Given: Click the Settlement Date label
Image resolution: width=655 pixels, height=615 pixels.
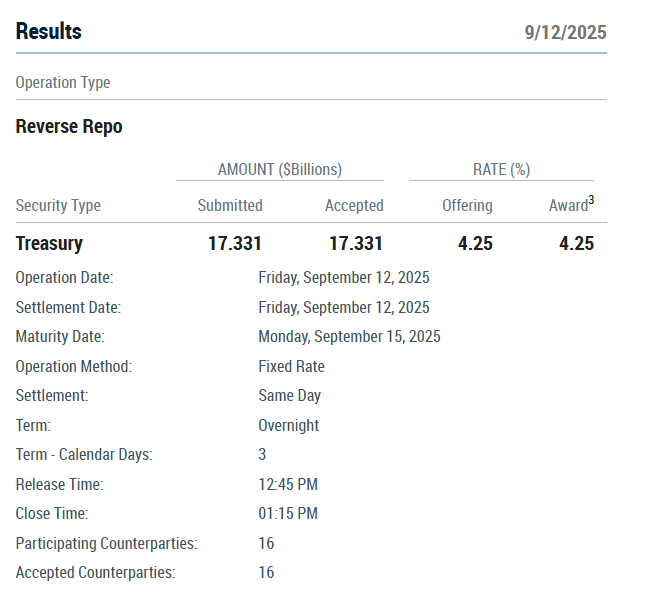Looking at the screenshot, I should click(68, 307).
